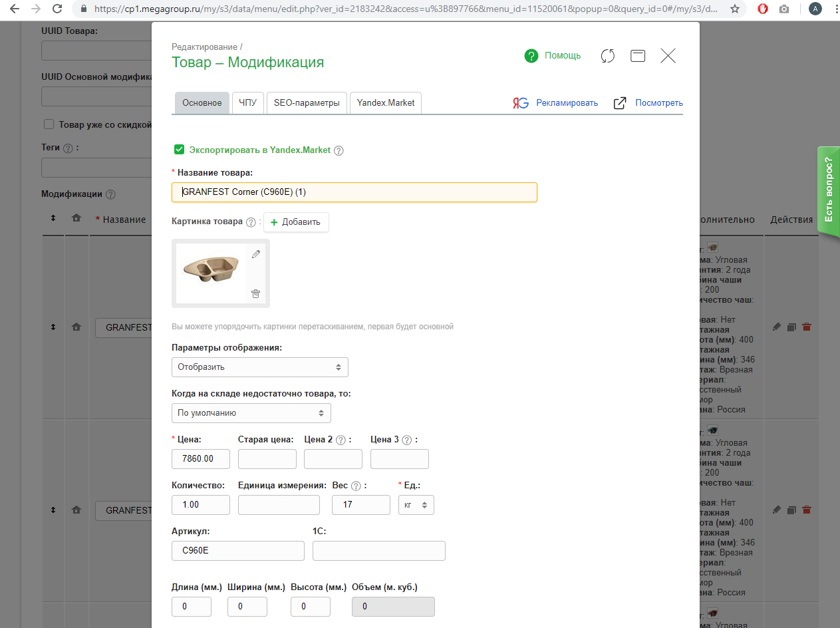
Task: Click the help icon next to Цена 2
Action: click(x=341, y=440)
